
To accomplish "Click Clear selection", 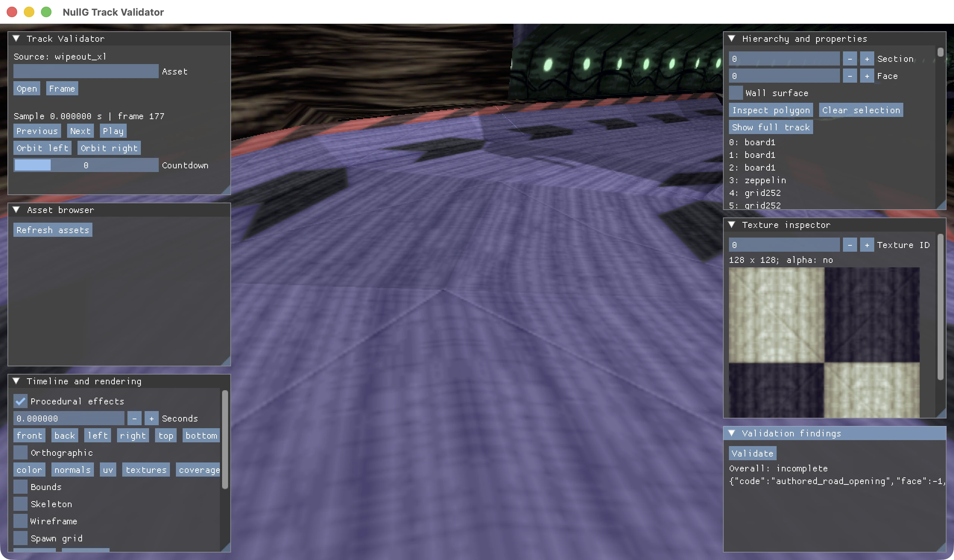I will (x=861, y=110).
